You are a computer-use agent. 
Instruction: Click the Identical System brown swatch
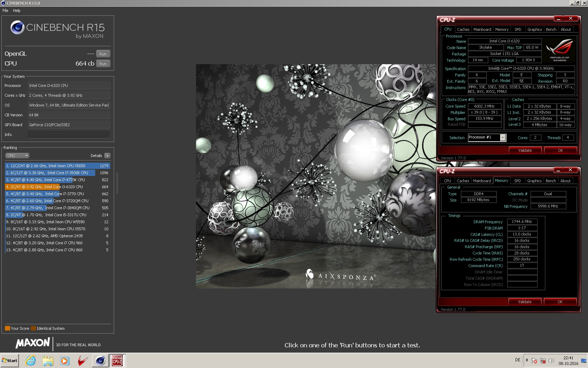coord(33,328)
